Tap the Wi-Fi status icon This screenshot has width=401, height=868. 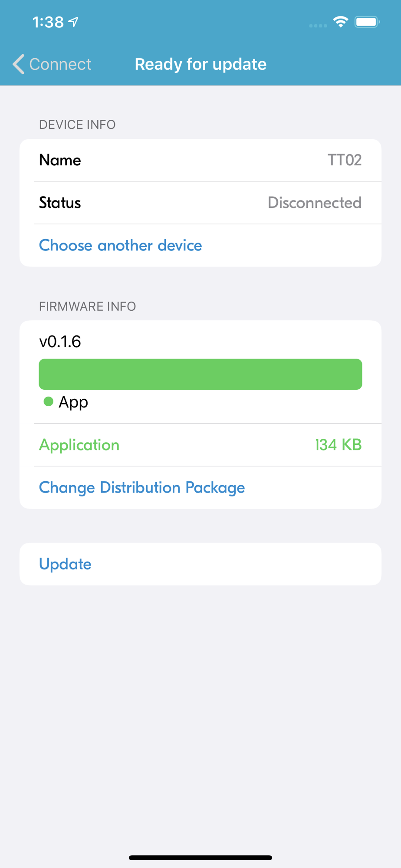point(341,22)
